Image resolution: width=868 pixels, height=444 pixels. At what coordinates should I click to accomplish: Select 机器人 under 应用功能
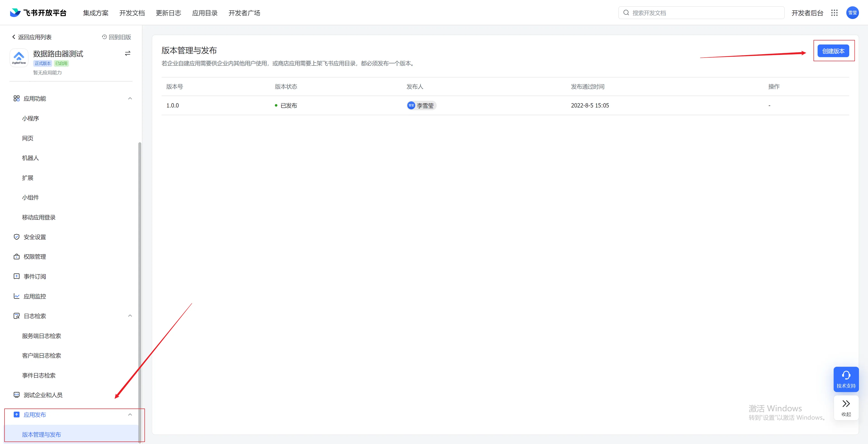tap(30, 158)
